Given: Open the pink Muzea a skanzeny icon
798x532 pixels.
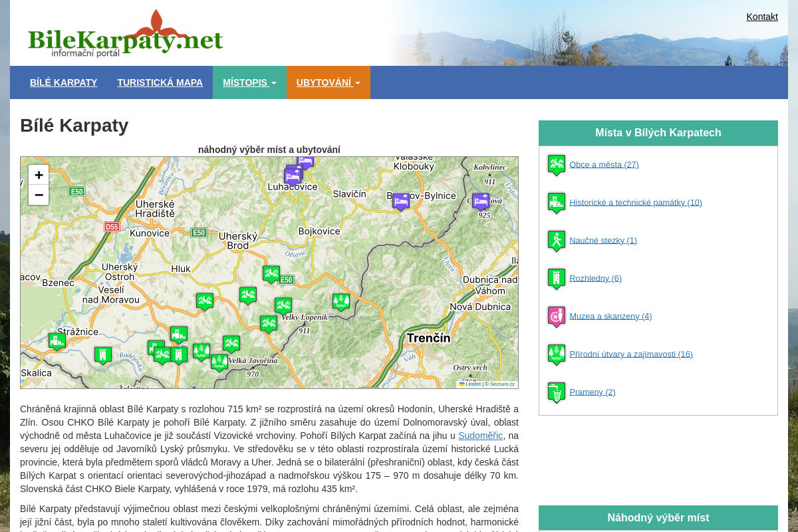Looking at the screenshot, I should coord(556,316).
